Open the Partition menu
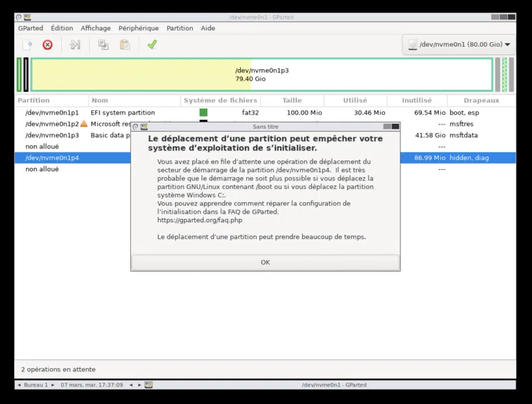 [x=180, y=28]
